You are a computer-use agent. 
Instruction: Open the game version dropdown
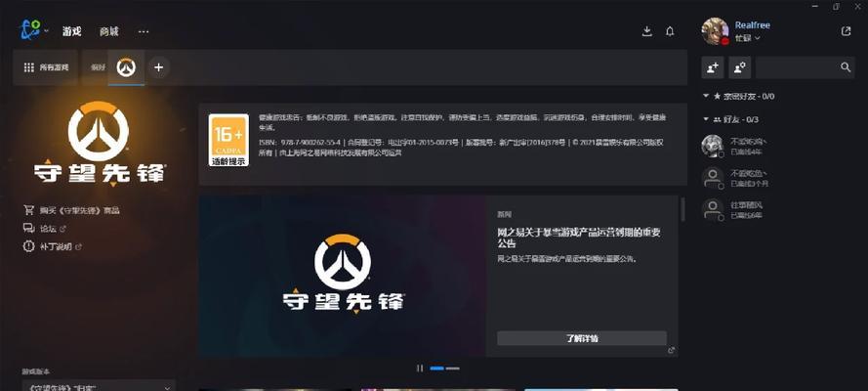tap(99, 386)
